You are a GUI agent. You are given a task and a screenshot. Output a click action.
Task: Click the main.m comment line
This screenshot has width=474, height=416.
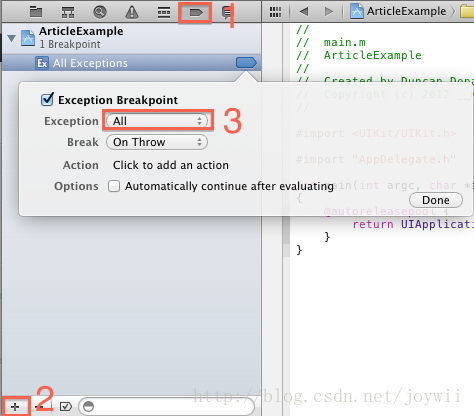331,42
